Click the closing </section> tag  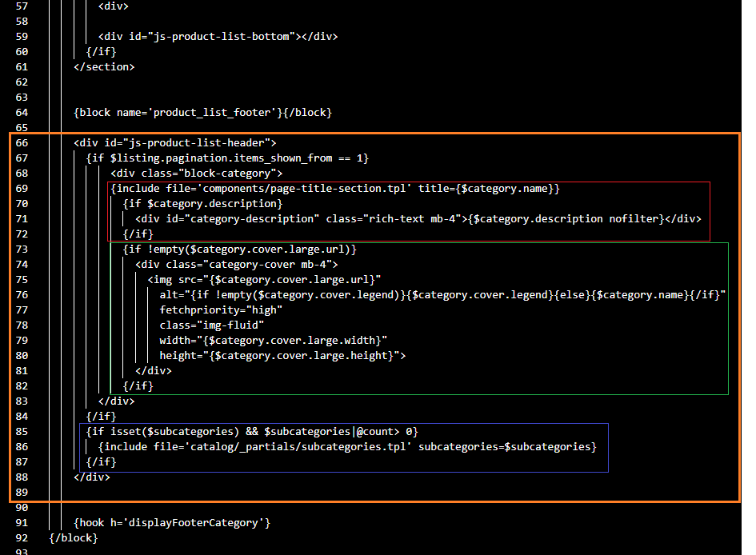point(104,67)
